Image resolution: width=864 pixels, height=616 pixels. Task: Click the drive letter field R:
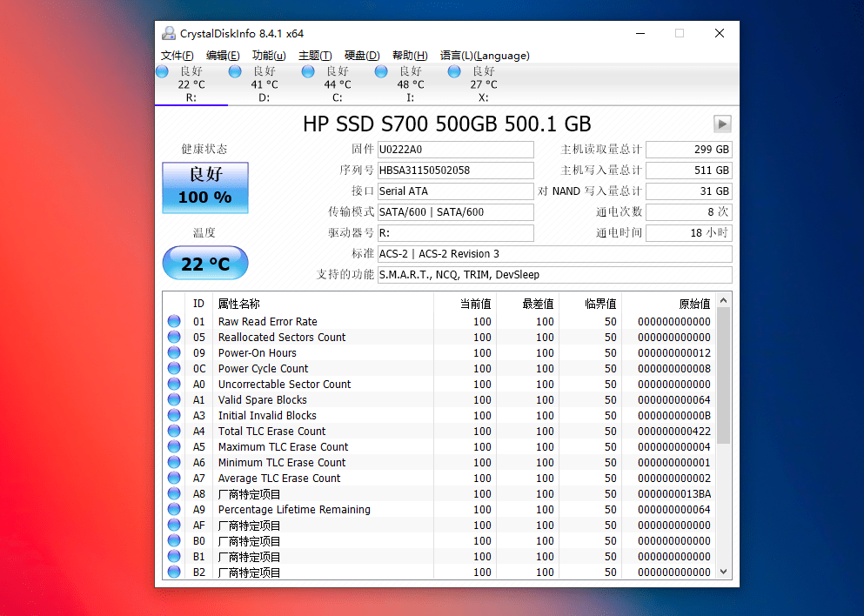click(x=456, y=233)
